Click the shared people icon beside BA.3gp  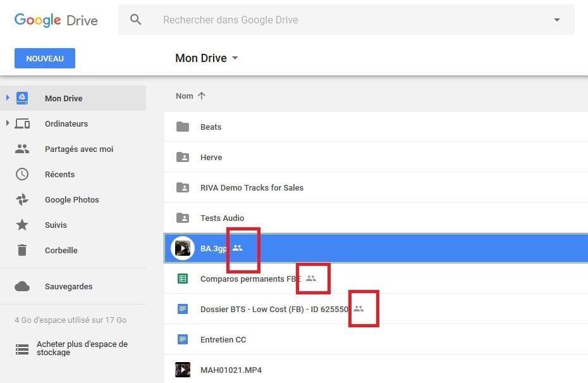click(237, 248)
